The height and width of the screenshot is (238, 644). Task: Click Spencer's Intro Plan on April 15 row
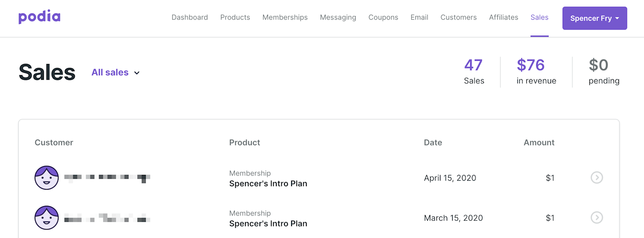tap(268, 183)
